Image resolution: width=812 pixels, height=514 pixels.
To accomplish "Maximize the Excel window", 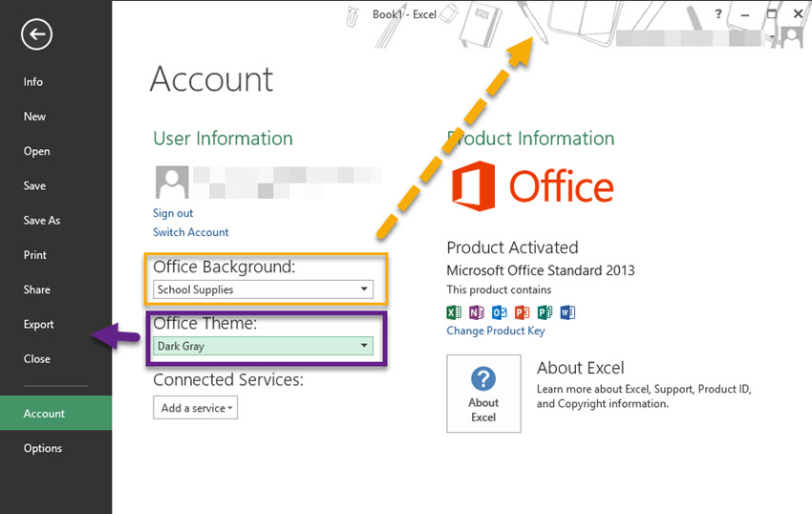I will pyautogui.click(x=772, y=14).
